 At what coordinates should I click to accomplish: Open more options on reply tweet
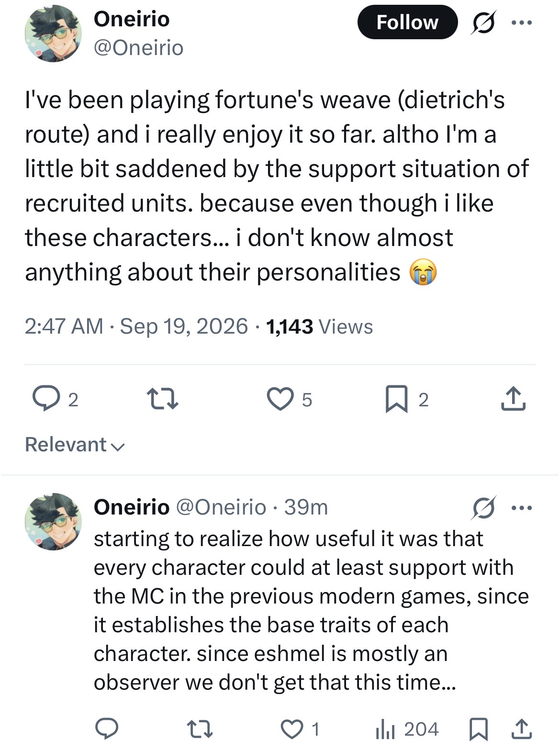coord(522,508)
